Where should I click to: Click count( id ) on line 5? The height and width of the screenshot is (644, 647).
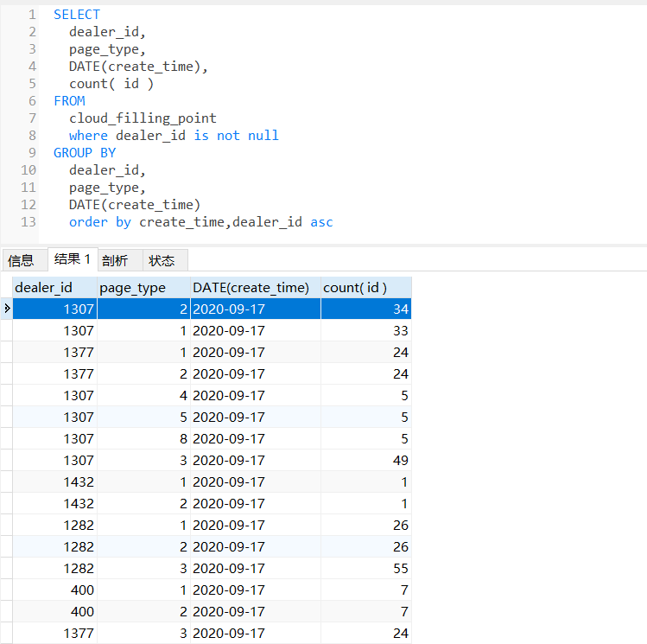111,84
